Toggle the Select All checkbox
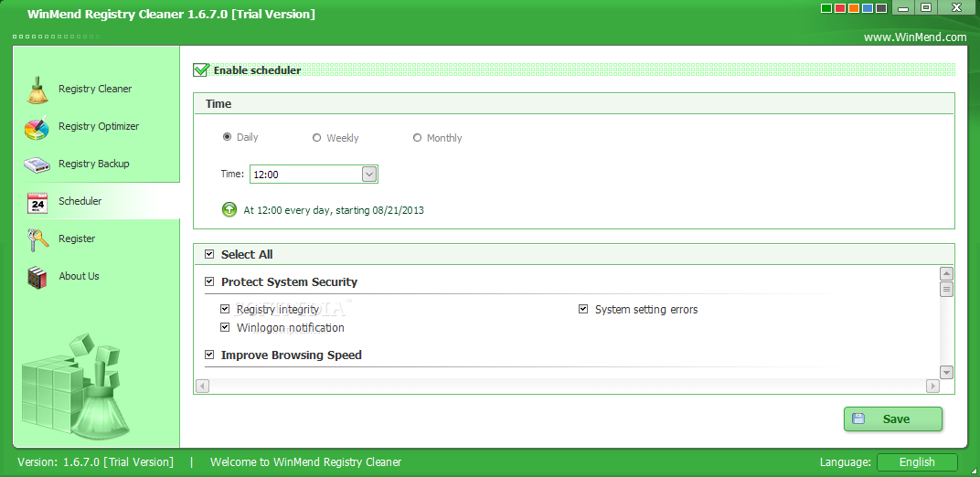 [209, 254]
